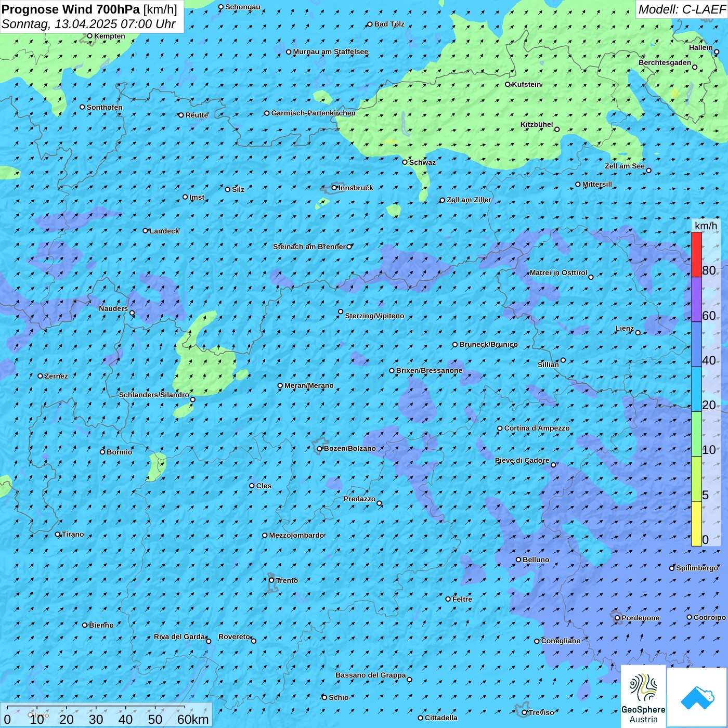Viewport: 728px width, 728px height.
Task: Select the Bozen/Bolzano location marker
Action: tap(320, 449)
